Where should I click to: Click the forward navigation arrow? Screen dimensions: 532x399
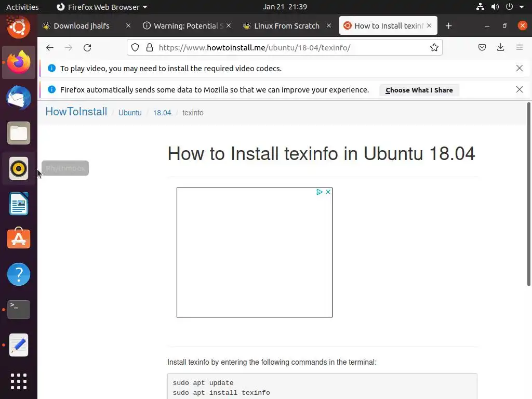[x=69, y=47]
